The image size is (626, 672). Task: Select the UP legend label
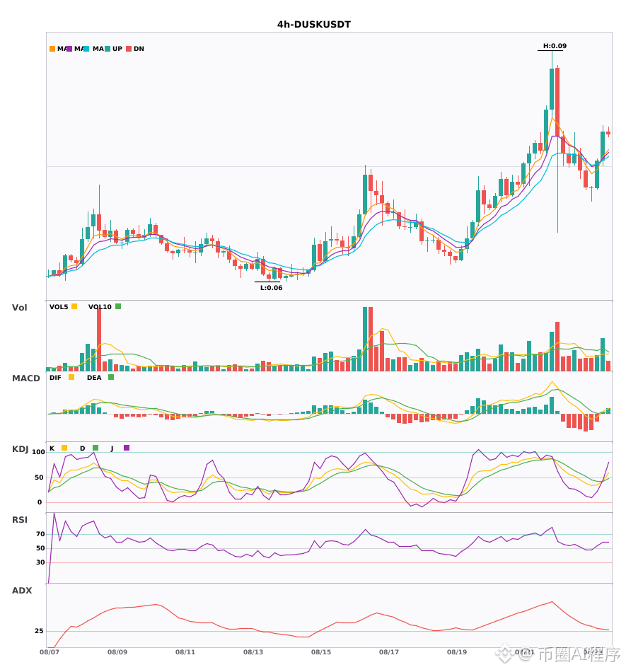(117, 49)
